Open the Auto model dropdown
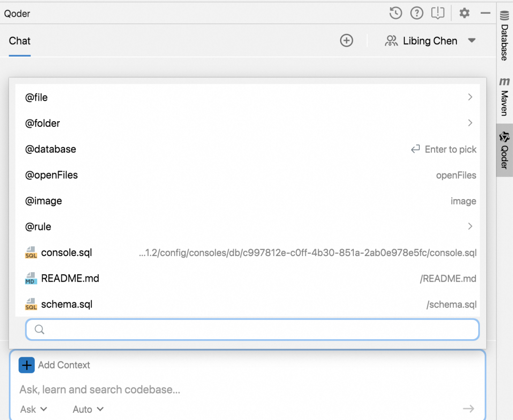This screenshot has height=420, width=513. click(88, 409)
